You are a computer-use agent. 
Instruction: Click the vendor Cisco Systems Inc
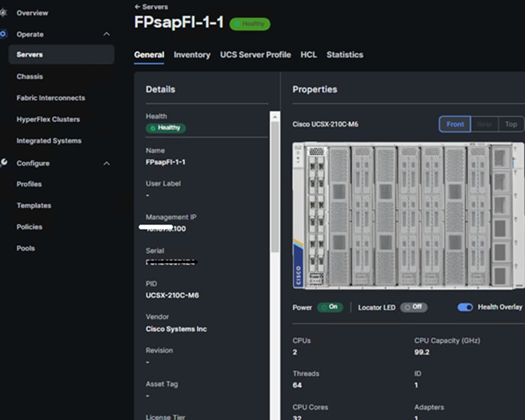point(176,329)
